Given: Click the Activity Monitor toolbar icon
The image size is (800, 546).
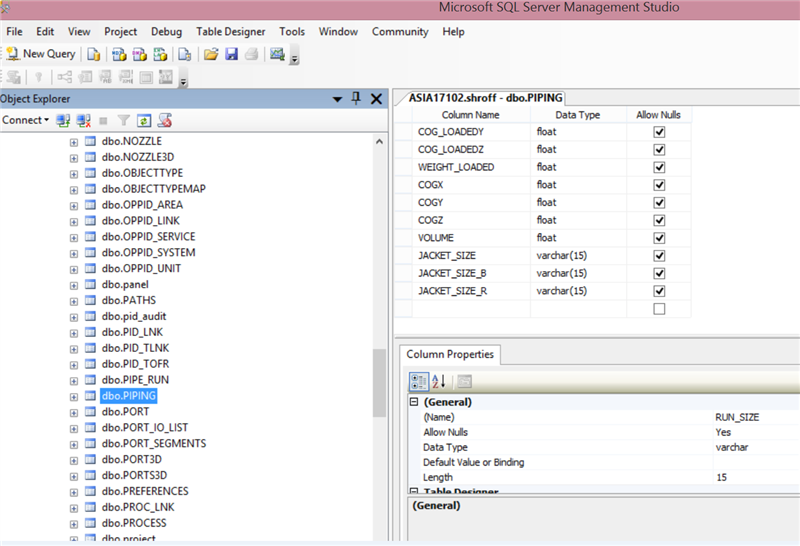Looking at the screenshot, I should pos(277,54).
